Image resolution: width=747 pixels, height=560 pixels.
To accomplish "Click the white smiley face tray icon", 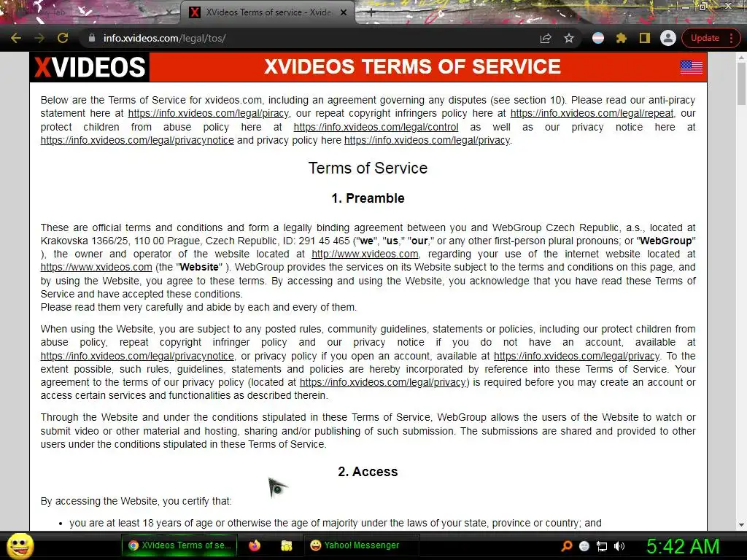I will click(x=584, y=546).
